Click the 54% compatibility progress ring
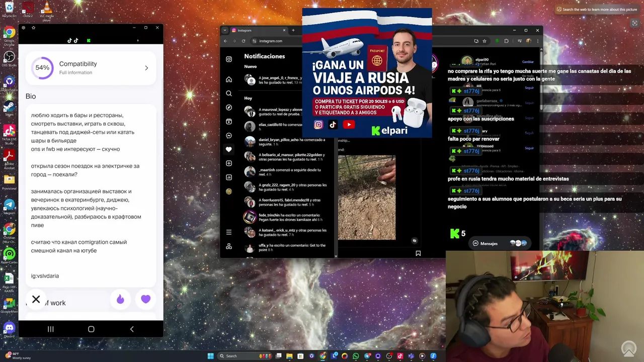The width and height of the screenshot is (644, 362). pyautogui.click(x=42, y=68)
